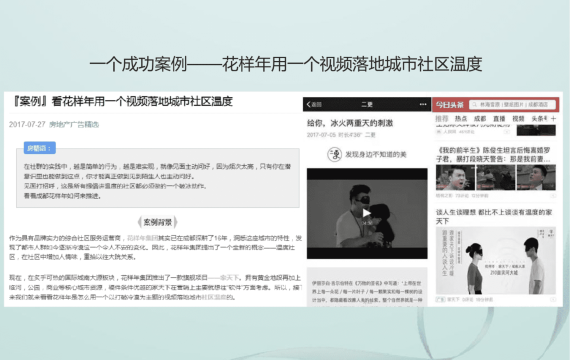Open the 视频 tab

(518, 119)
